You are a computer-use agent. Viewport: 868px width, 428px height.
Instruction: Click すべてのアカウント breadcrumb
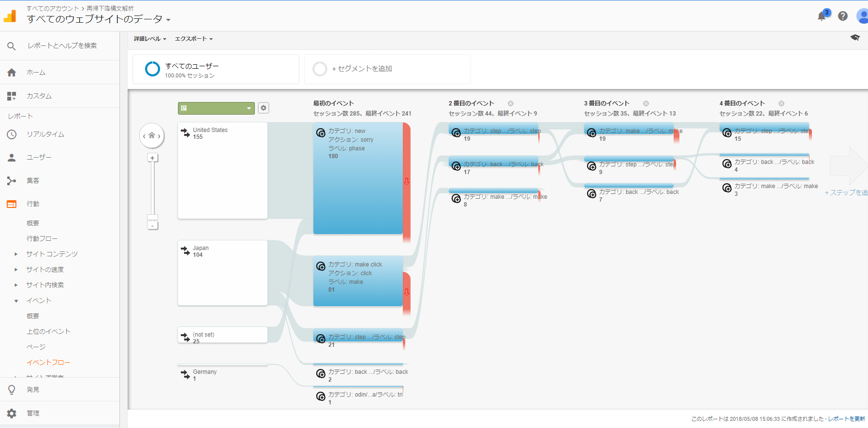[53, 8]
